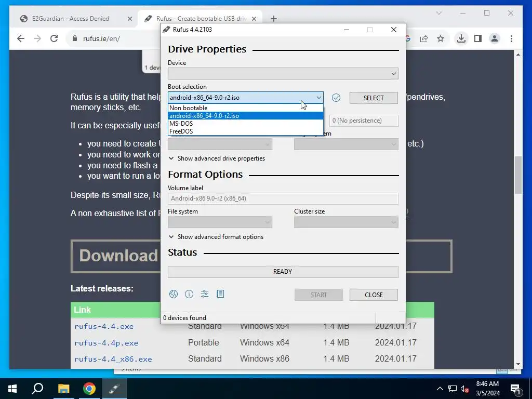Reload the rufus.ie page
Viewport: 532px width, 399px height.
click(54, 38)
